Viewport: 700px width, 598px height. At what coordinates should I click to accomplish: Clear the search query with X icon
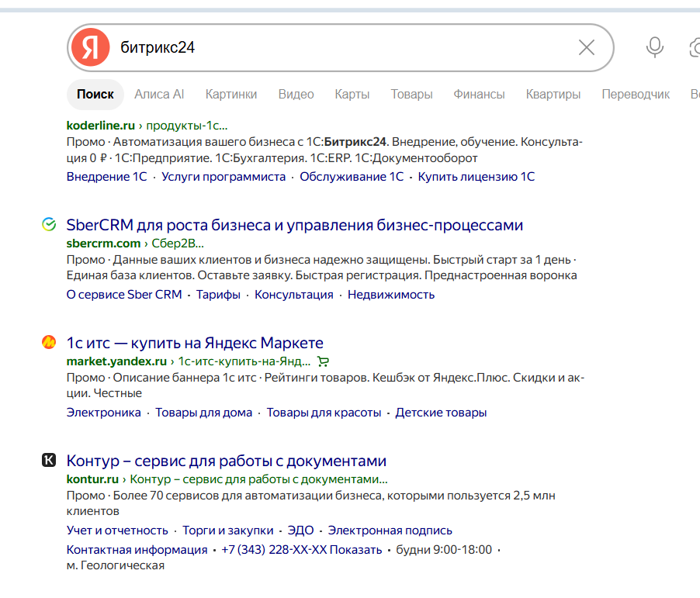pyautogui.click(x=587, y=47)
